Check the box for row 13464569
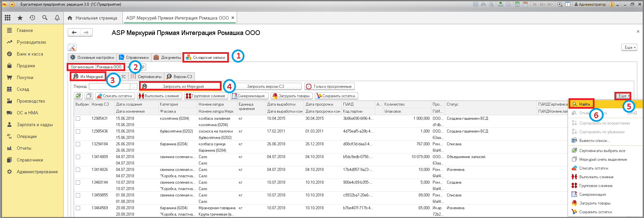 pyautogui.click(x=78, y=208)
